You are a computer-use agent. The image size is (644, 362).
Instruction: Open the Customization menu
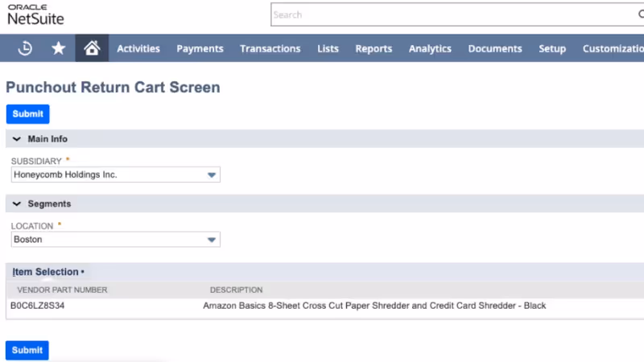[x=613, y=48]
